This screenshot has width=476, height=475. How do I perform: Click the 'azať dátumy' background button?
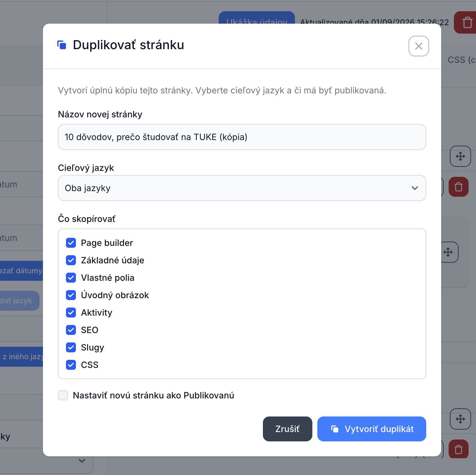[21, 271]
